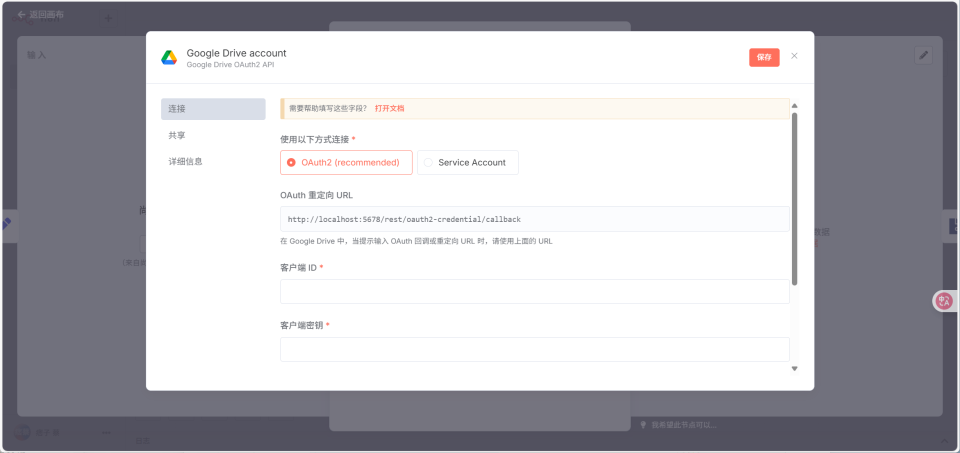
Task: Click the lightbulb hint icon at bottom
Action: pos(643,424)
